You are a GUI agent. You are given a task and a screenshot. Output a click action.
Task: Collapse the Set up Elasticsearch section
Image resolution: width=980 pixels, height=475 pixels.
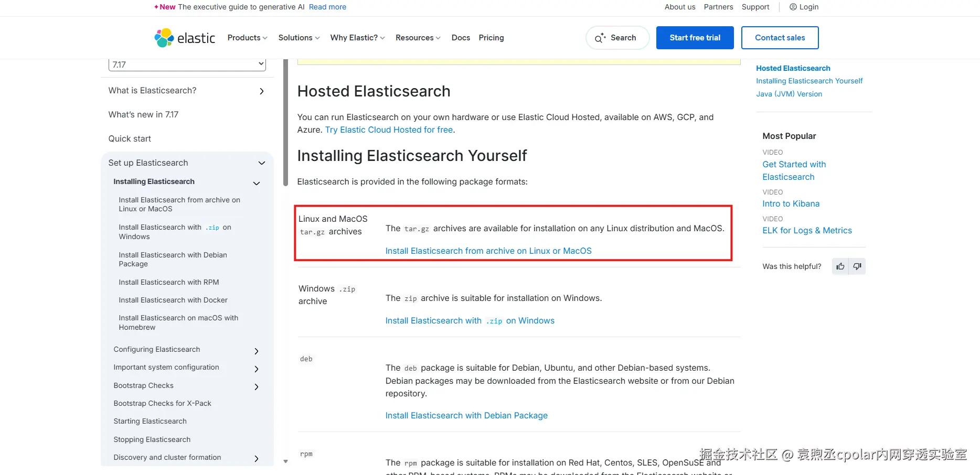pyautogui.click(x=262, y=163)
